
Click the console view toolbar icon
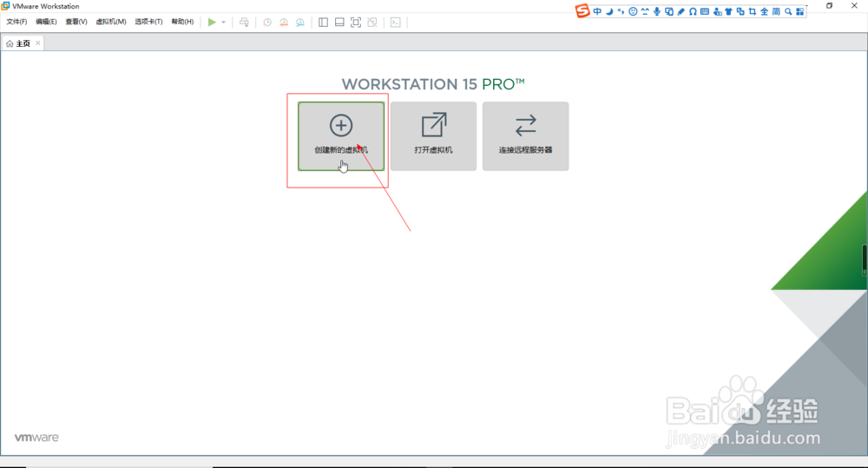(395, 23)
